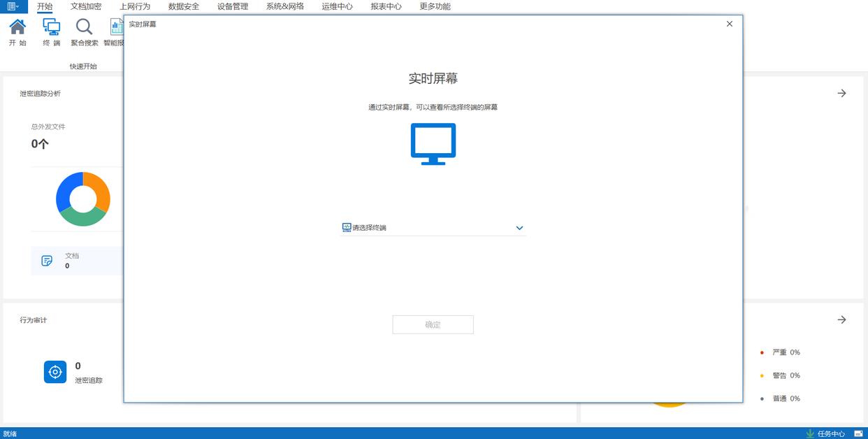Screen dimensions: 868x439
Task: Switch to the 运维中心 tab
Action: point(338,6)
